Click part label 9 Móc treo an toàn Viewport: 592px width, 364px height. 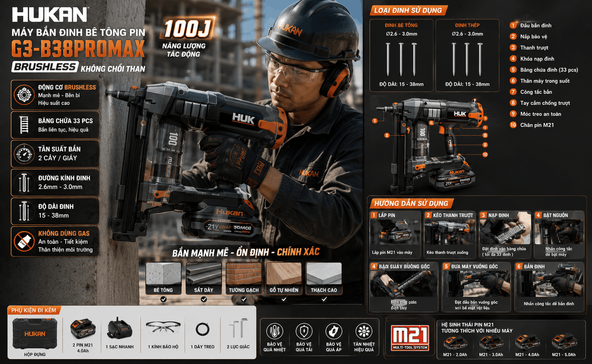pyautogui.click(x=535, y=114)
